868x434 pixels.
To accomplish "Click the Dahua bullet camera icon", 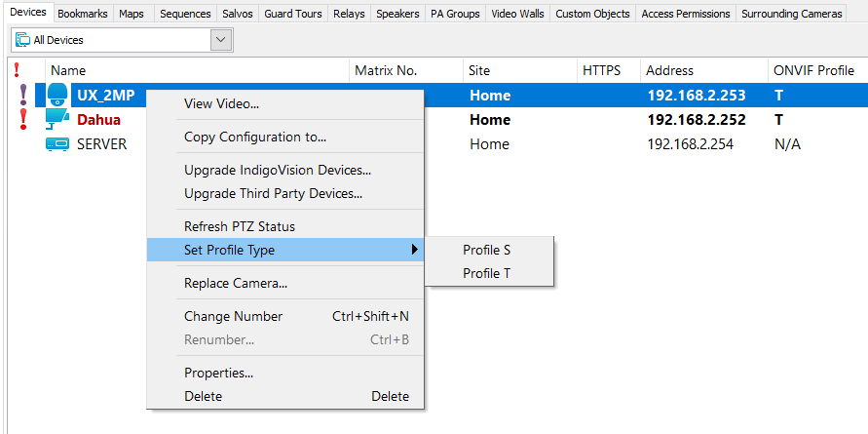I will (x=57, y=120).
